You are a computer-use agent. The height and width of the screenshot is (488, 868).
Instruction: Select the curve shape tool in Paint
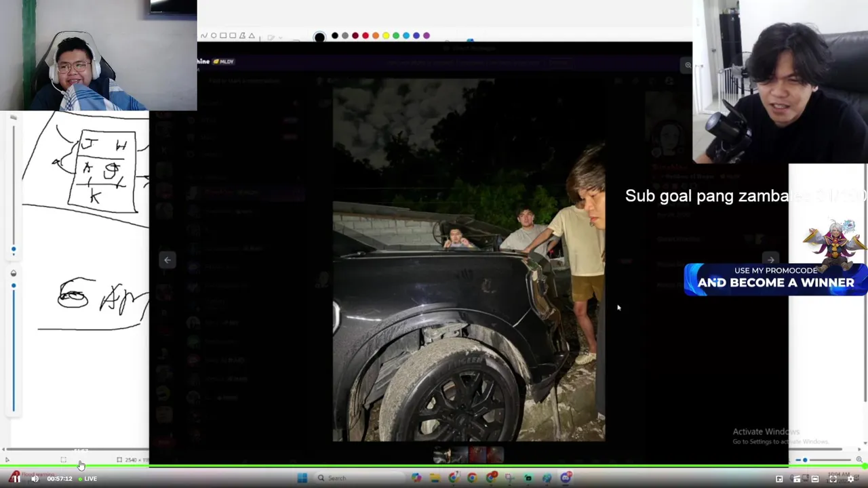coord(204,35)
